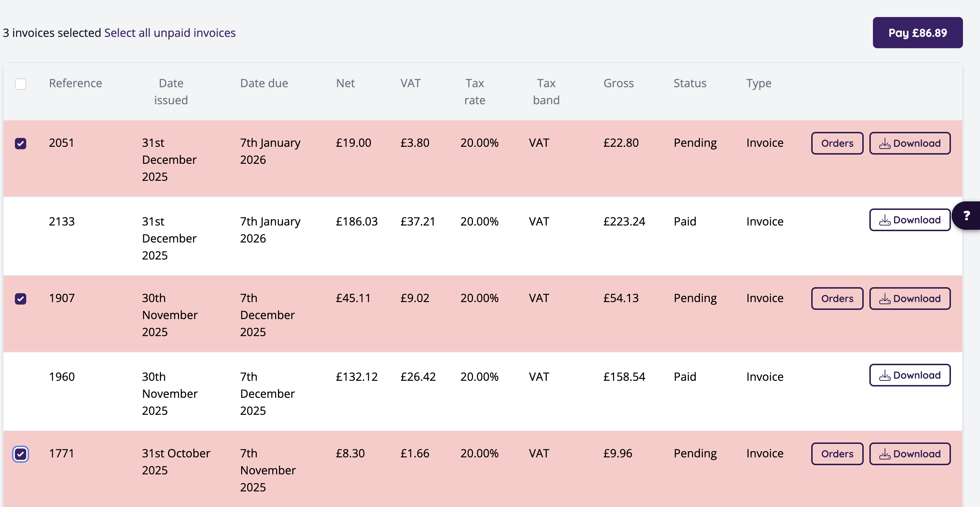Show Orders for invoice 1907
The width and height of the screenshot is (980, 507).
coord(837,299)
